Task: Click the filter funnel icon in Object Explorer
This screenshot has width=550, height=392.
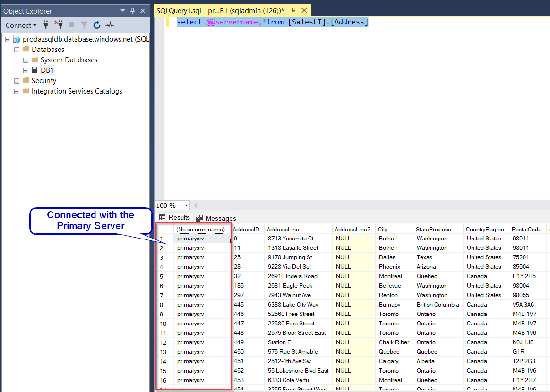Action: 84,25
